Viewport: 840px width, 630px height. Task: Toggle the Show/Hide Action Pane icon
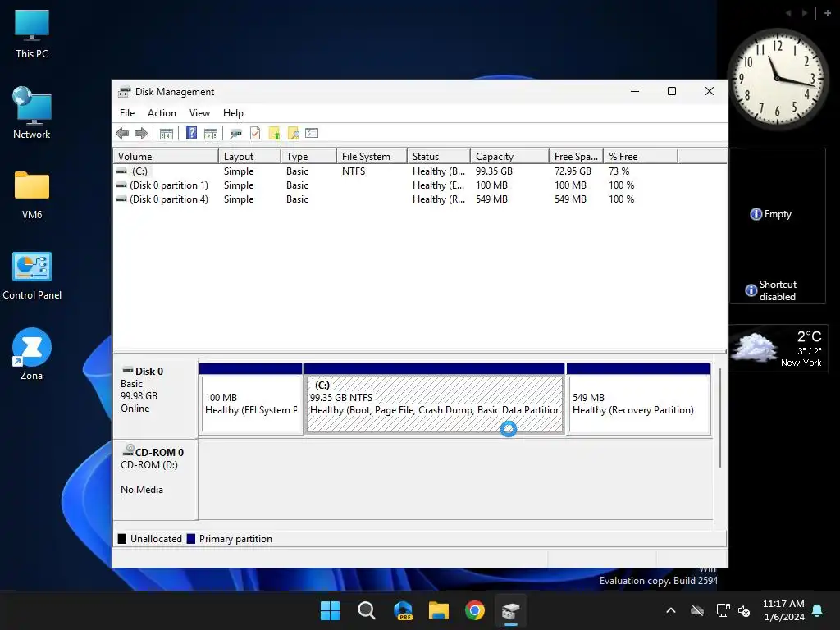point(211,134)
